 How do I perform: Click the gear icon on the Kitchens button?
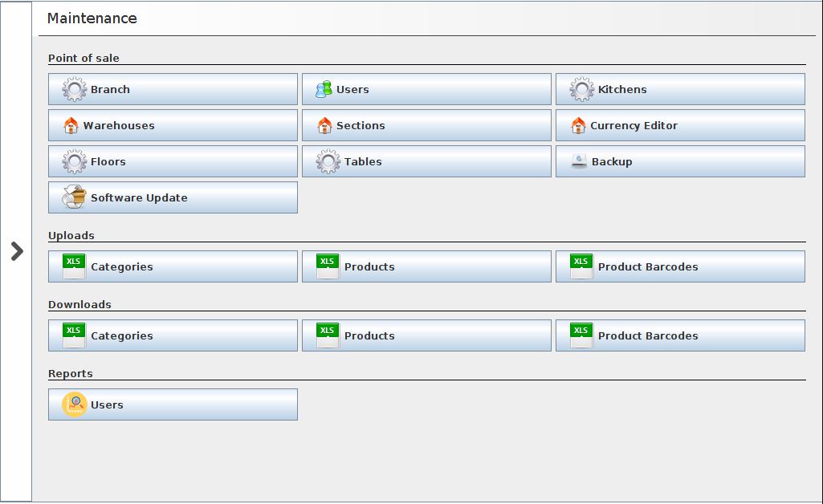tap(582, 90)
